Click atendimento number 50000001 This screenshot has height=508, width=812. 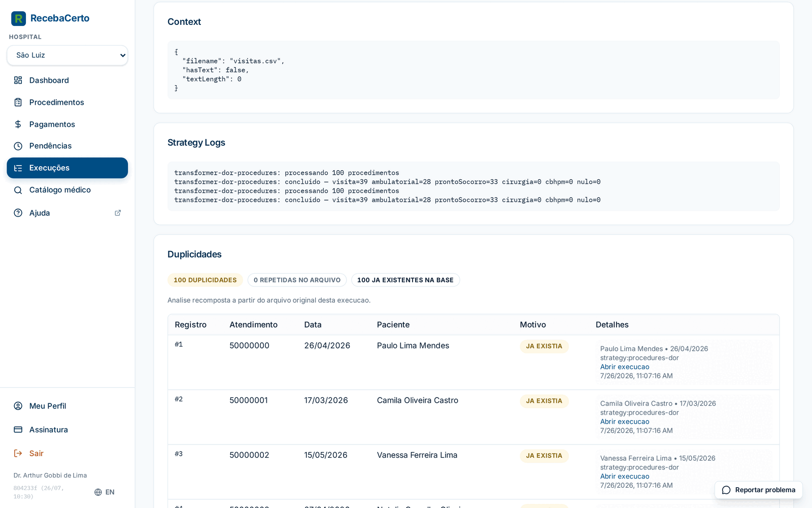point(249,400)
